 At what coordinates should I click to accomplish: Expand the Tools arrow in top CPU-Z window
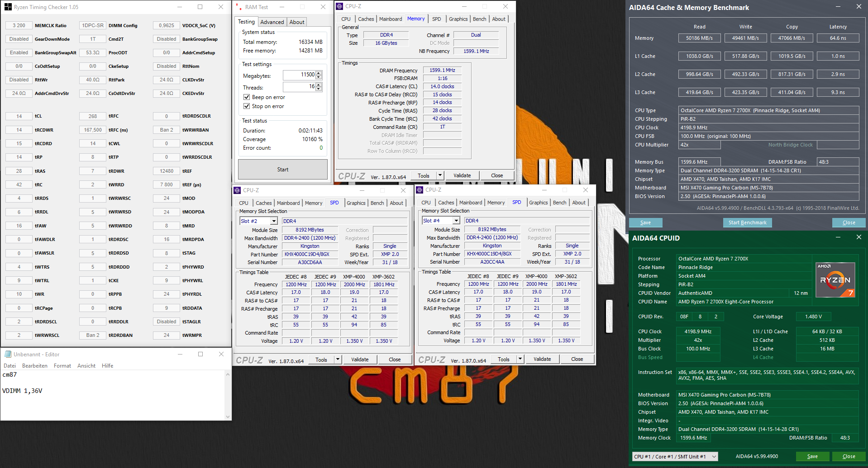[x=439, y=175]
